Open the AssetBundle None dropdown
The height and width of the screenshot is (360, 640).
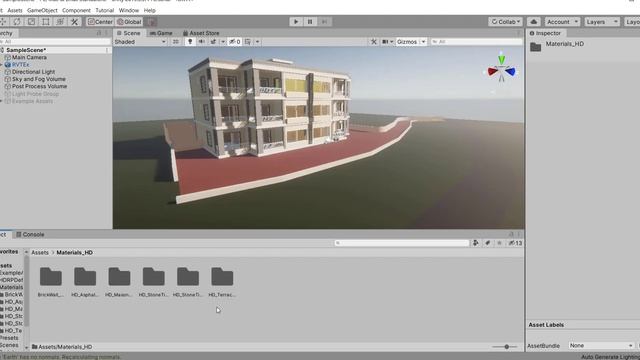601,345
